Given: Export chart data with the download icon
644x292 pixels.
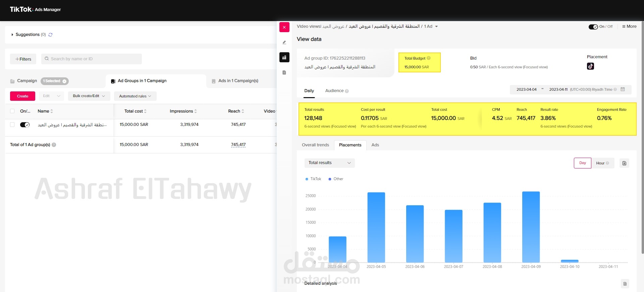Looking at the screenshot, I should tap(624, 163).
